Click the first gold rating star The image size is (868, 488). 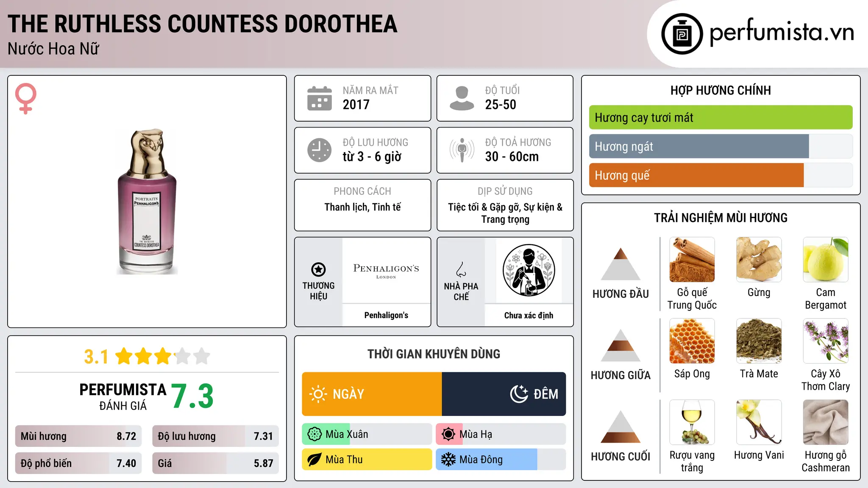[124, 356]
